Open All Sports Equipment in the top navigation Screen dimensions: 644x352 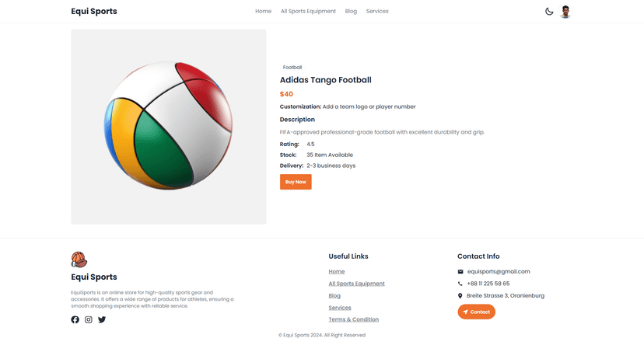point(308,12)
